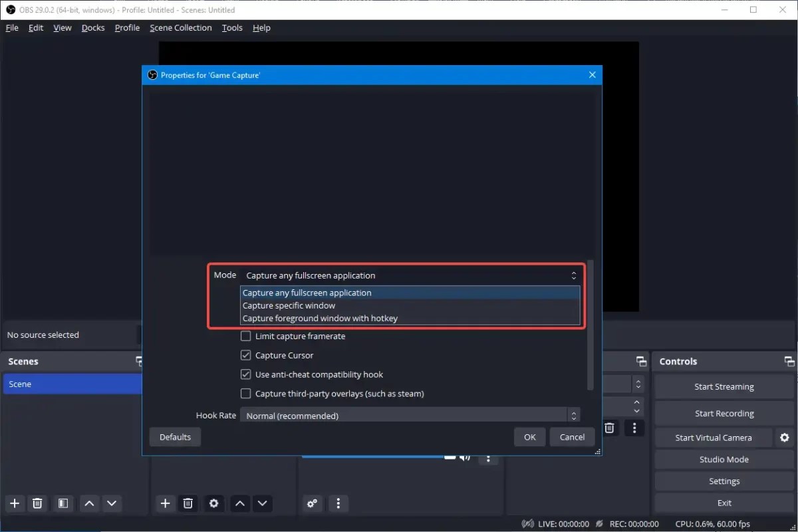The width and height of the screenshot is (798, 532).
Task: Click the Defaults button
Action: point(175,437)
